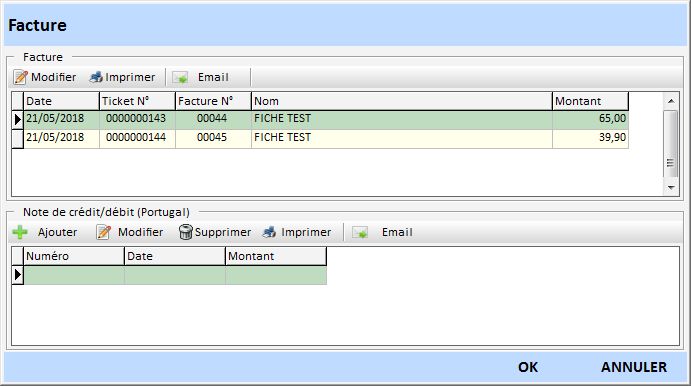
Task: Click the invoice grid vertical scrollbar thumb
Action: coord(671,144)
